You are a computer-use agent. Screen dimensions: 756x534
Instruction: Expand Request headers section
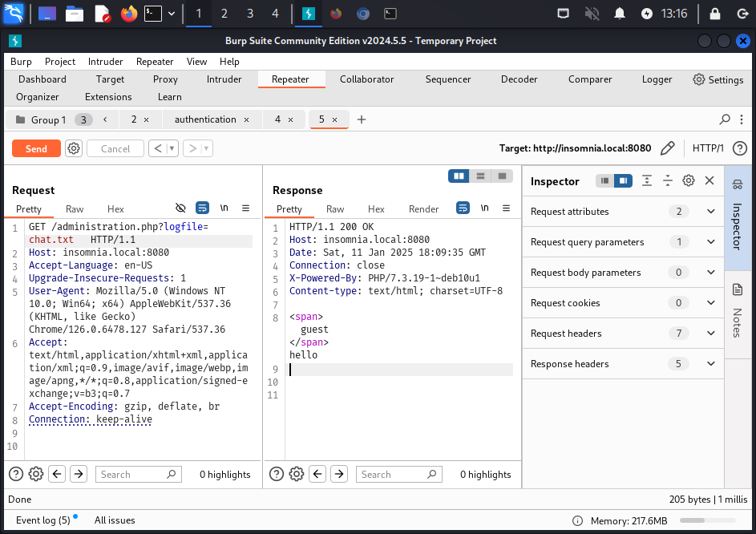(x=710, y=334)
